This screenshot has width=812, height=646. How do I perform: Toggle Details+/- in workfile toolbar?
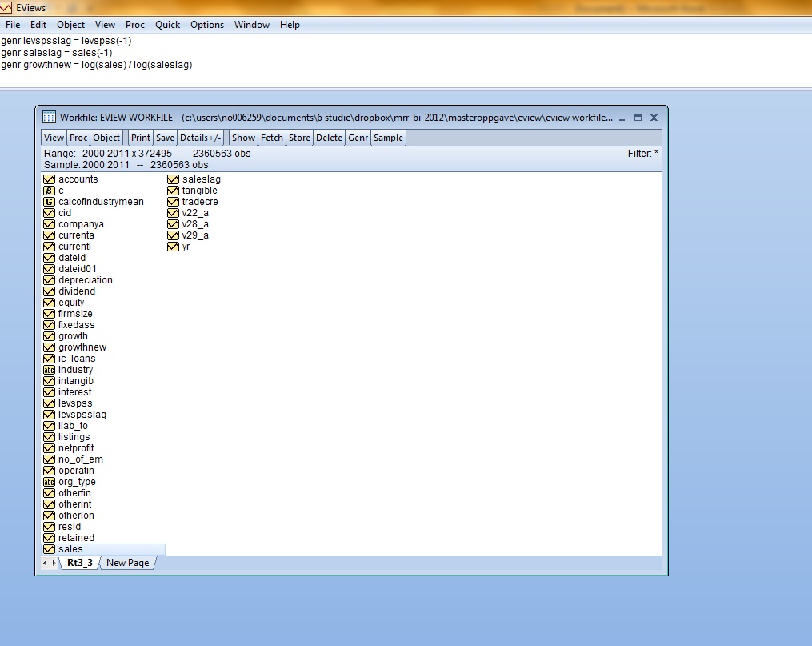click(x=200, y=138)
